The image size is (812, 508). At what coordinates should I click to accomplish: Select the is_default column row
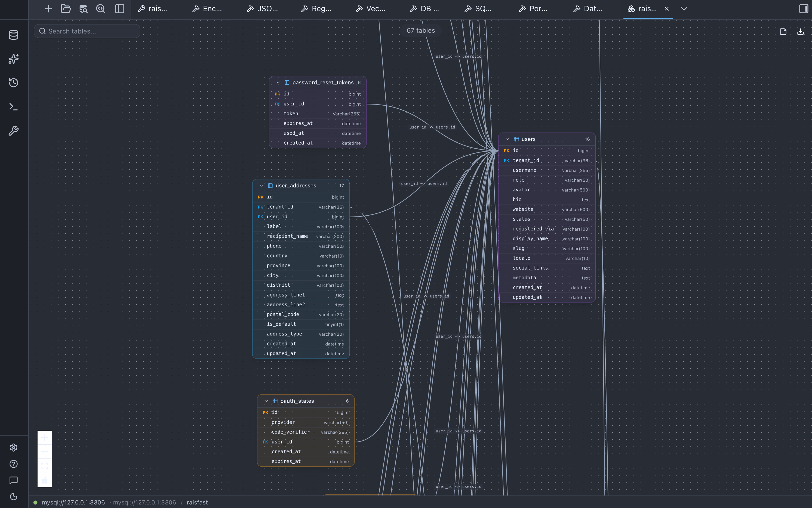(301, 325)
